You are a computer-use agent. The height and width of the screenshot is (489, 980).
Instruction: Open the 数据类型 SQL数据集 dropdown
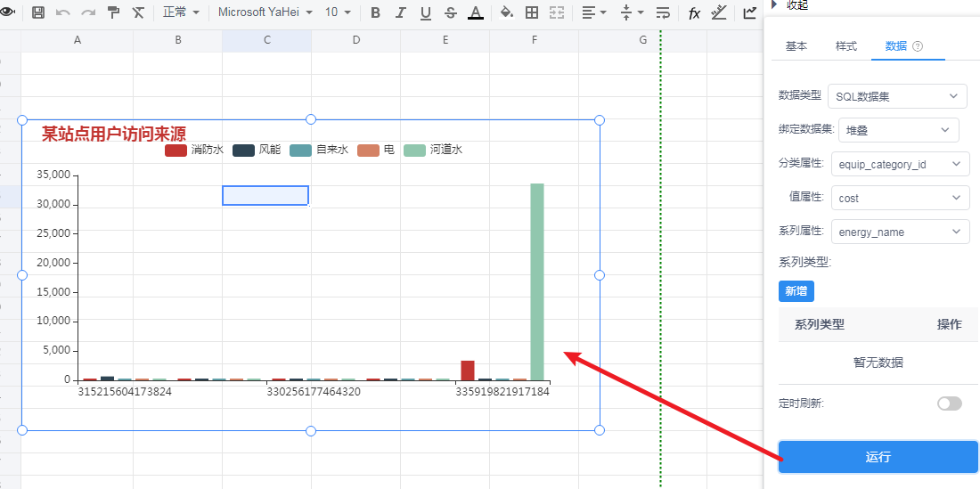[897, 96]
